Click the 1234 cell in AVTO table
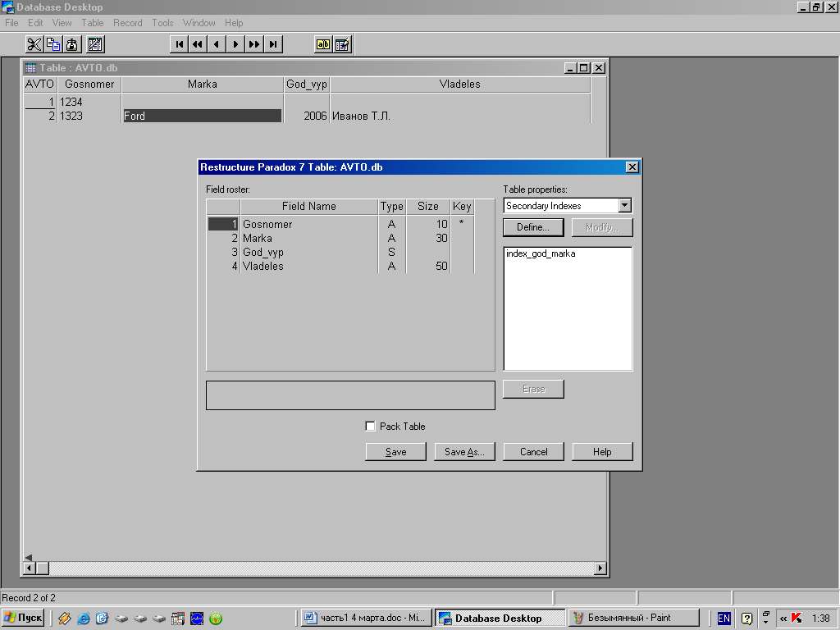Viewport: 840px width, 630px height. (x=89, y=102)
